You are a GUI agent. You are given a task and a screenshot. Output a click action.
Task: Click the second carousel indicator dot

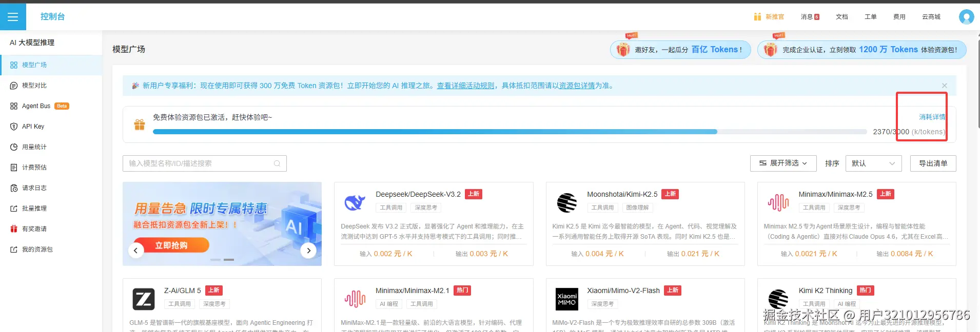(229, 260)
